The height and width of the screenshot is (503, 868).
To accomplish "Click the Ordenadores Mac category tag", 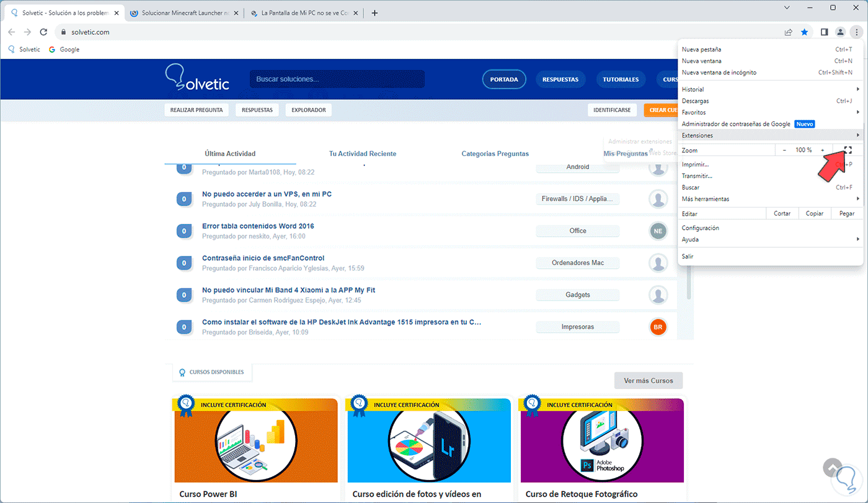I will [577, 263].
